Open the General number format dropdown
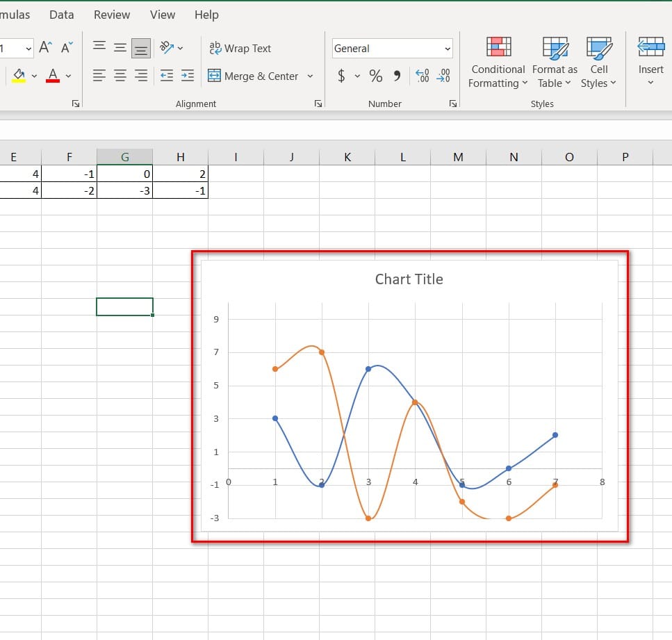 (x=448, y=49)
